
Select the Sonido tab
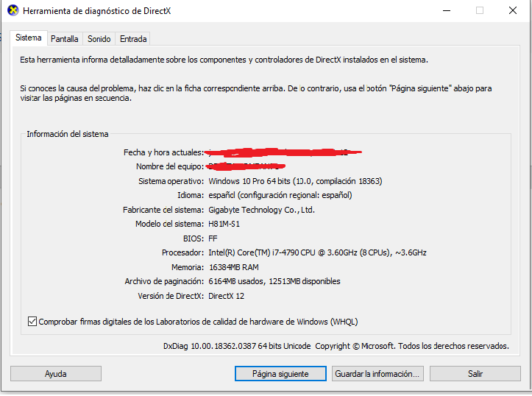tap(99, 39)
